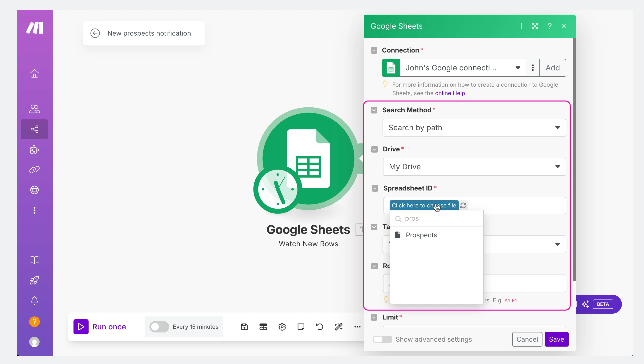Toggle Table field map checkbox
The width and height of the screenshot is (644, 364).
coord(374,227)
